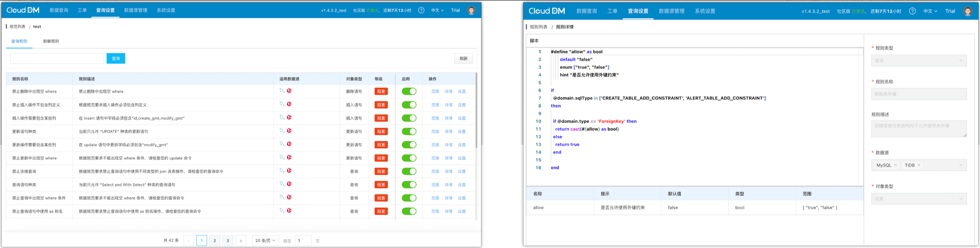The image size is (980, 248).
Task: Switch to the 脱敏规则 tab
Action: point(51,41)
